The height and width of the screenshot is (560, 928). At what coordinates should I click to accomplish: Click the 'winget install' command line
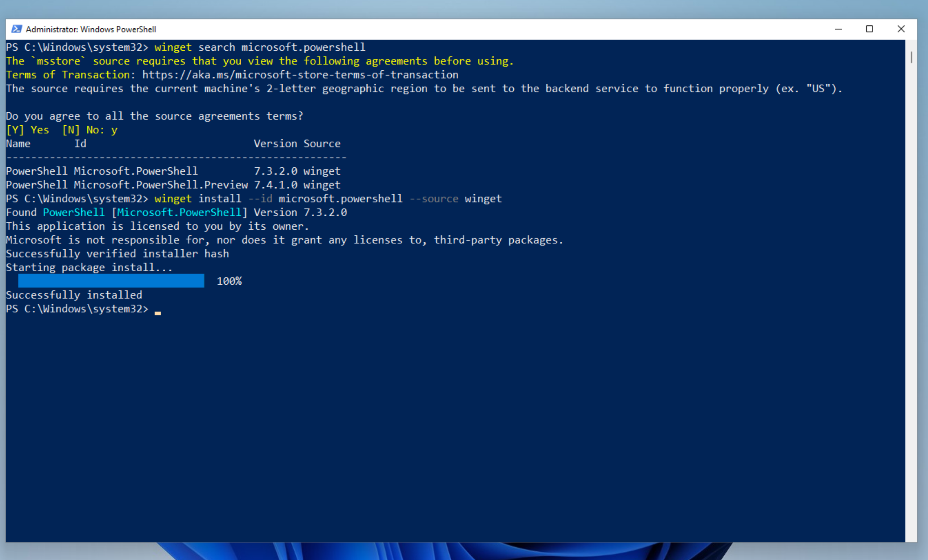pos(328,199)
